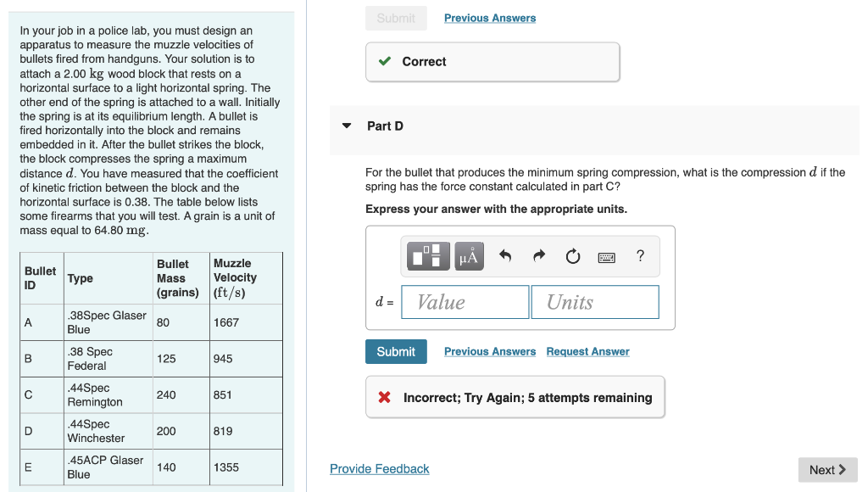This screenshot has width=868, height=492.
Task: Click the greyed-out Submit button at top
Action: click(396, 19)
